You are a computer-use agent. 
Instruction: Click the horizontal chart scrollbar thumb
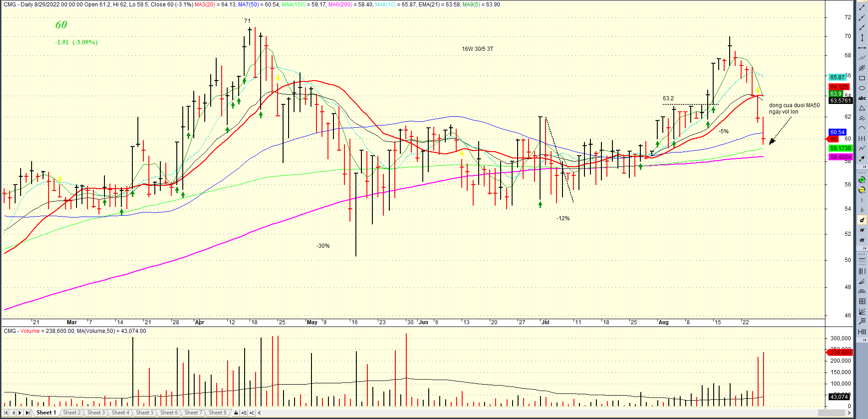point(834,413)
